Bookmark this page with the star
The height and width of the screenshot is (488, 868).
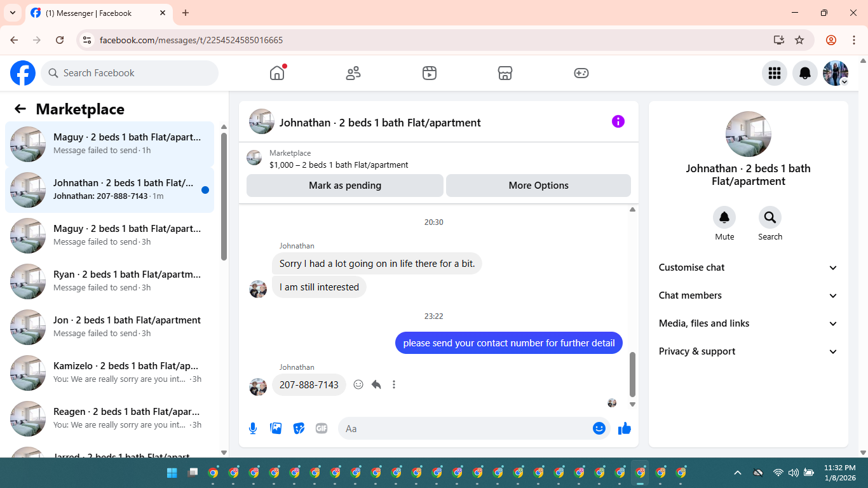click(799, 40)
